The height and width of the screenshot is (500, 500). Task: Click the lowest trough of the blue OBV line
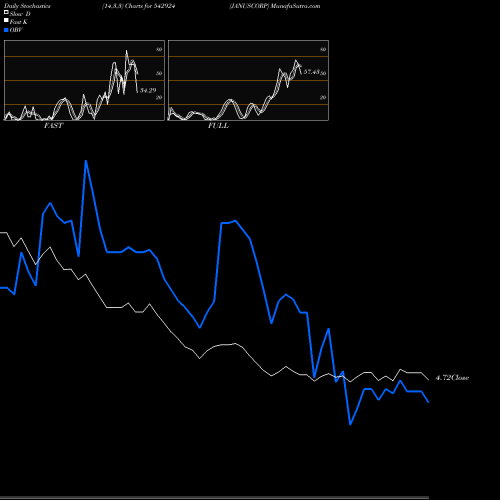click(350, 424)
